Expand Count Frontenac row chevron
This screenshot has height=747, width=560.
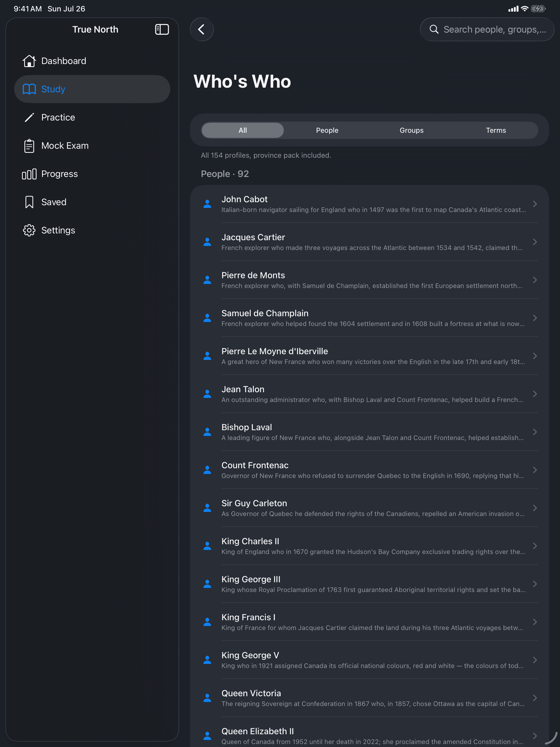coord(535,470)
